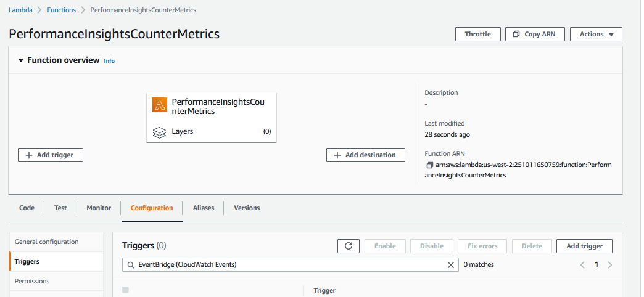Open the Actions dropdown menu
Screen dimensions: 644x297
[x=596, y=35]
